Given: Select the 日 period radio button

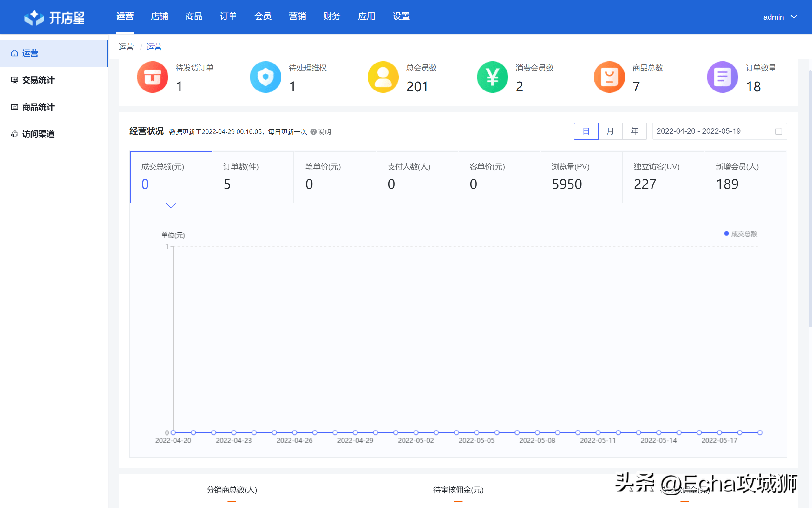Looking at the screenshot, I should pyautogui.click(x=586, y=131).
